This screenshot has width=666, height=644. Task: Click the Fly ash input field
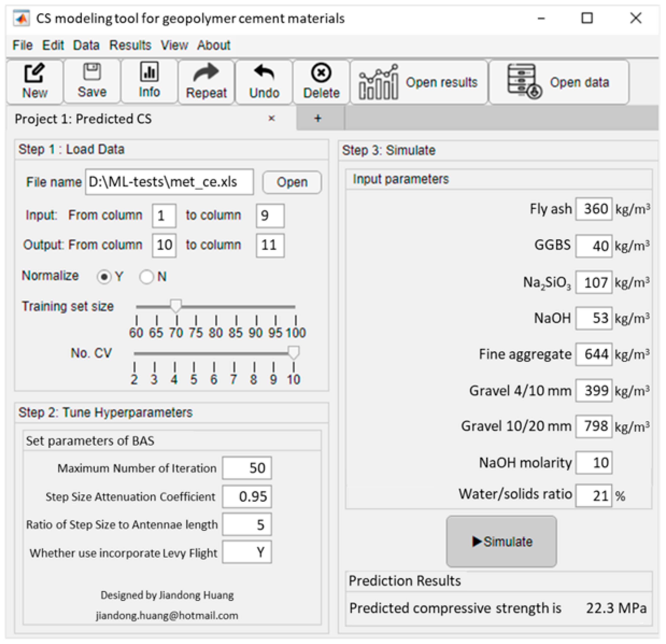594,209
